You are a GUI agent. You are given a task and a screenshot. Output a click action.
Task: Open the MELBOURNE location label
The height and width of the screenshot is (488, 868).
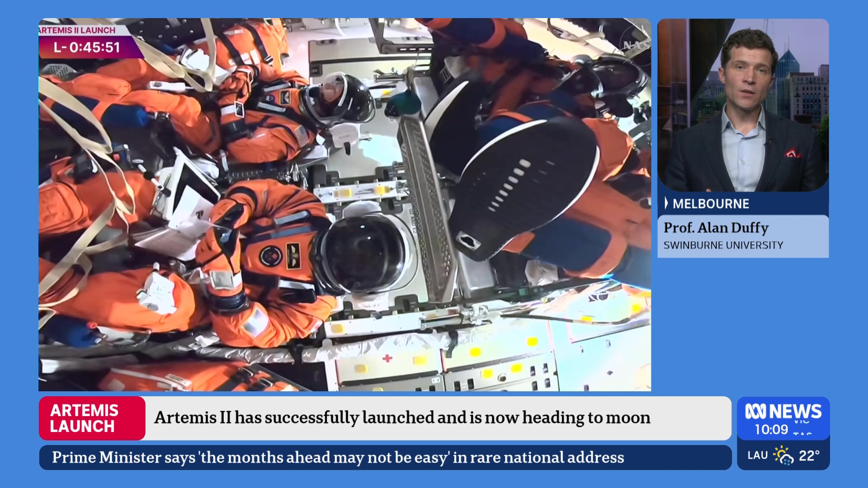click(711, 204)
